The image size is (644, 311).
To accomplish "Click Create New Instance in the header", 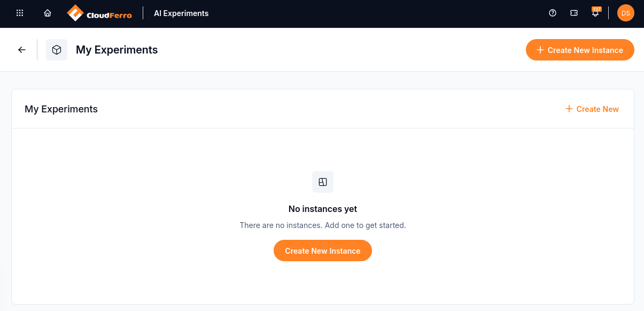I will [580, 50].
